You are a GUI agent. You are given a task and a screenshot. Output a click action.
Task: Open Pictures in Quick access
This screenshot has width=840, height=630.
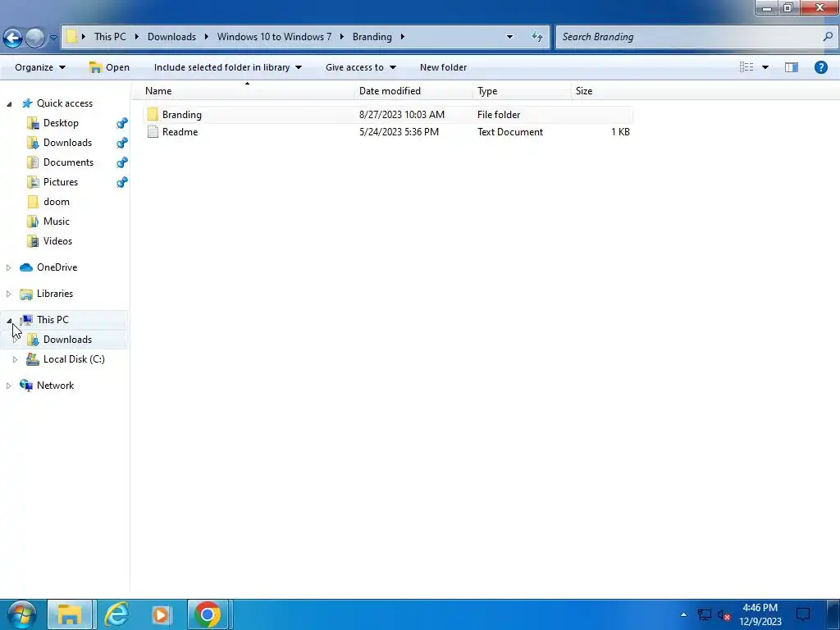[61, 182]
